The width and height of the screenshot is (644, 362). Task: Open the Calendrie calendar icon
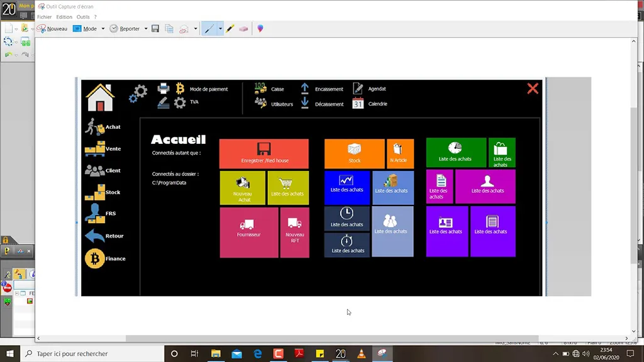(x=358, y=104)
